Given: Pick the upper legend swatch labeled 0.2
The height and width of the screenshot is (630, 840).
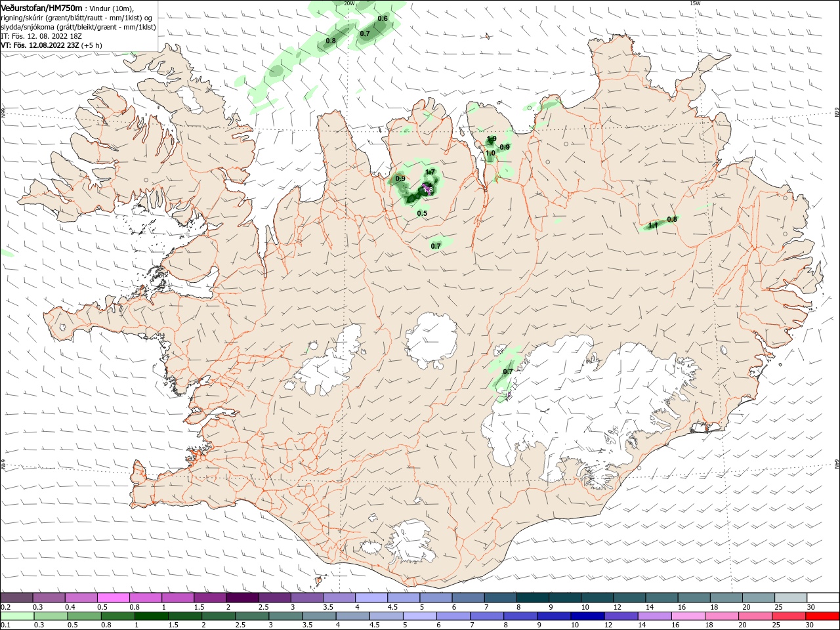Looking at the screenshot, I should coord(16,598).
